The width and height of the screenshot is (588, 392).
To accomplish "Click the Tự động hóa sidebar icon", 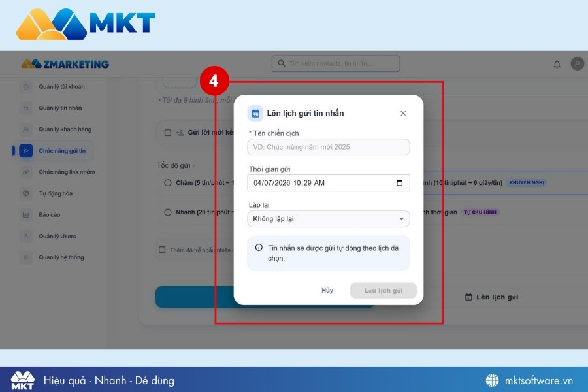I will (26, 193).
